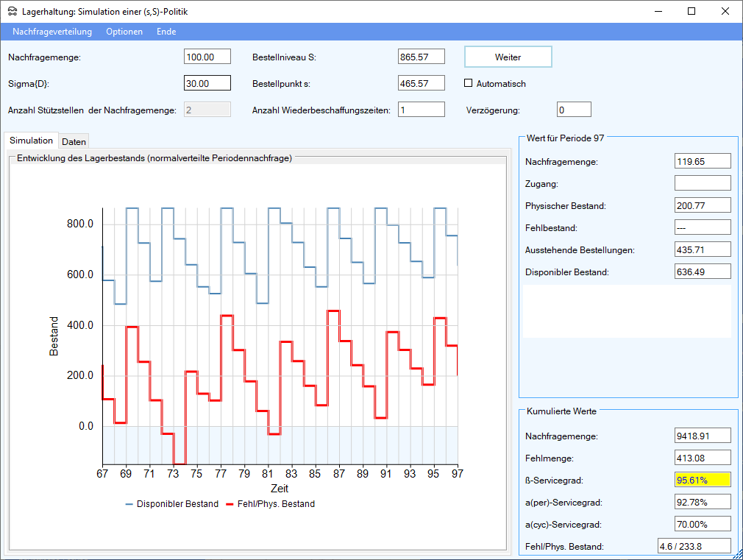Focus the Sigma{D} input field
The width and height of the screenshot is (743, 560).
(x=207, y=83)
